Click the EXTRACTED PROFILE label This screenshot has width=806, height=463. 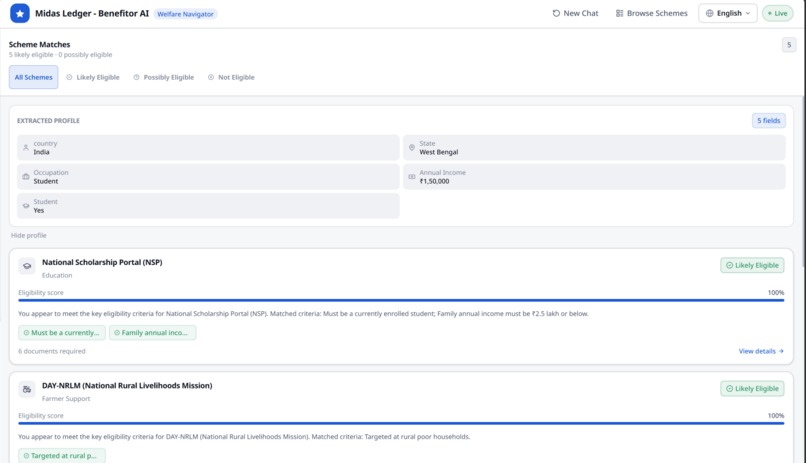[x=48, y=121]
